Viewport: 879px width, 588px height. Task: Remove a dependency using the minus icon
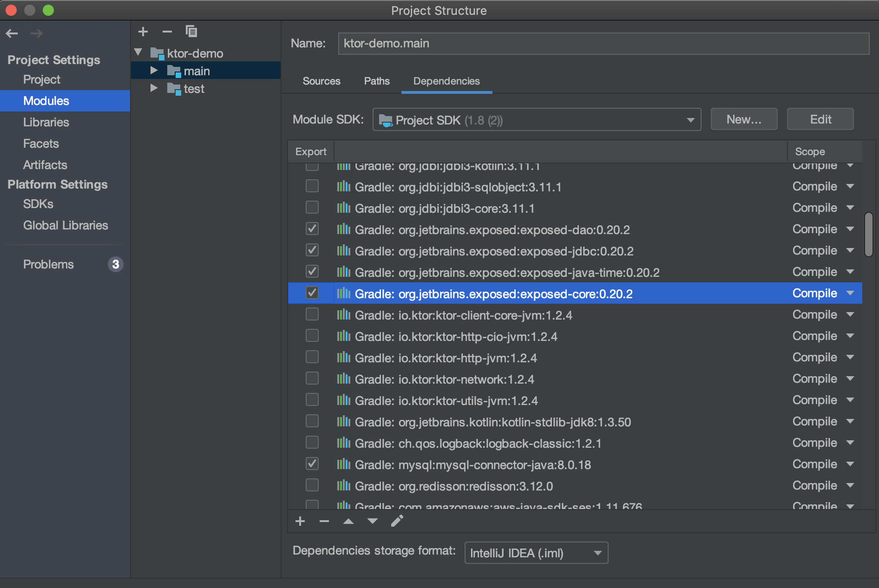coord(324,521)
